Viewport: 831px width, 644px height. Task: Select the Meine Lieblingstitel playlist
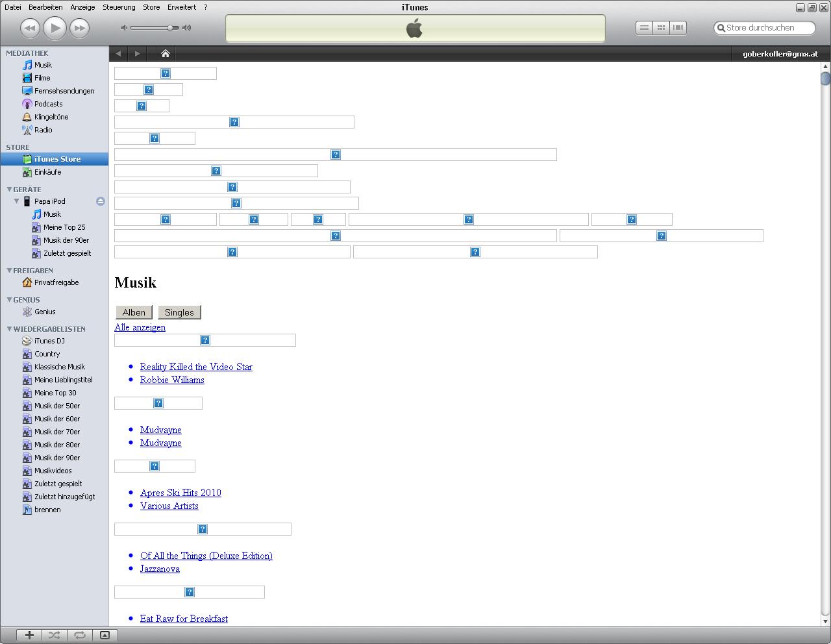(x=63, y=380)
